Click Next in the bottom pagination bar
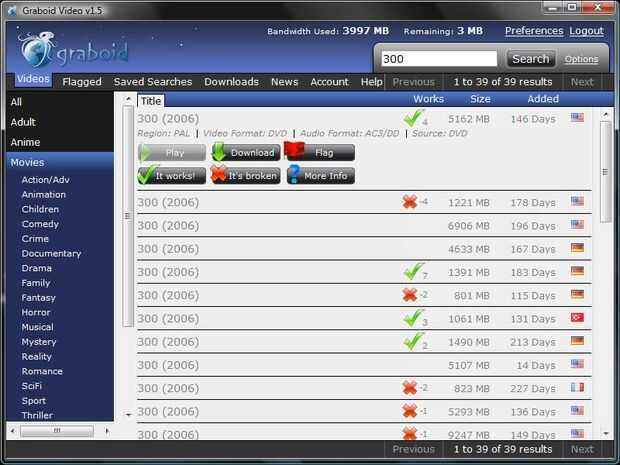 click(x=582, y=449)
